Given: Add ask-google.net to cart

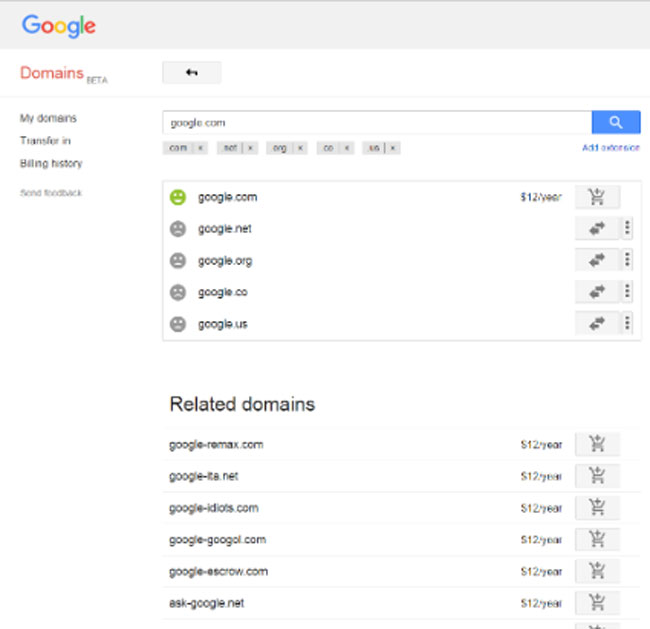Looking at the screenshot, I should click(597, 603).
